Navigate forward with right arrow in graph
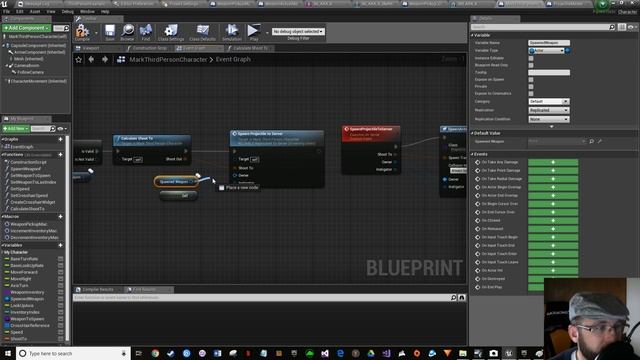Screen dimensions: 640x360 [x=105, y=60]
